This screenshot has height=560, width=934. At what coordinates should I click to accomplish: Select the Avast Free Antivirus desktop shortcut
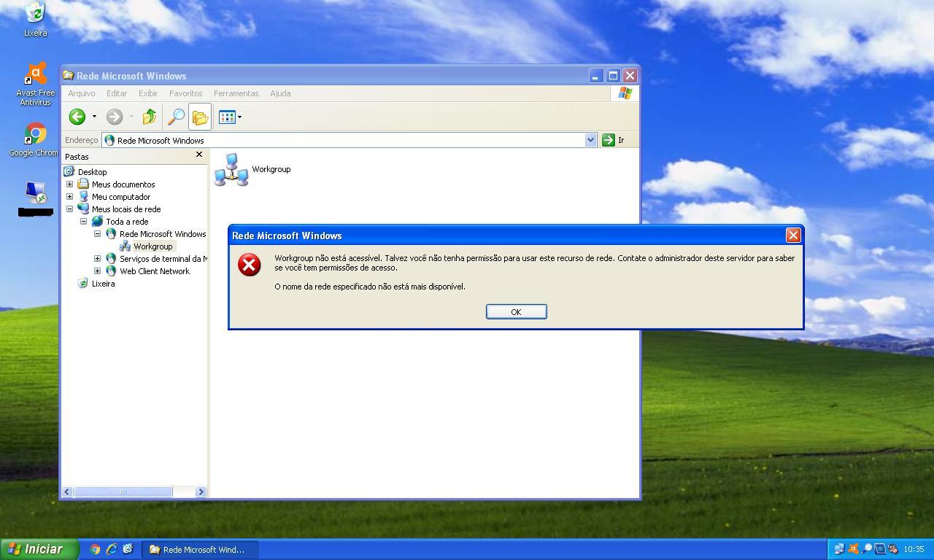click(x=35, y=84)
